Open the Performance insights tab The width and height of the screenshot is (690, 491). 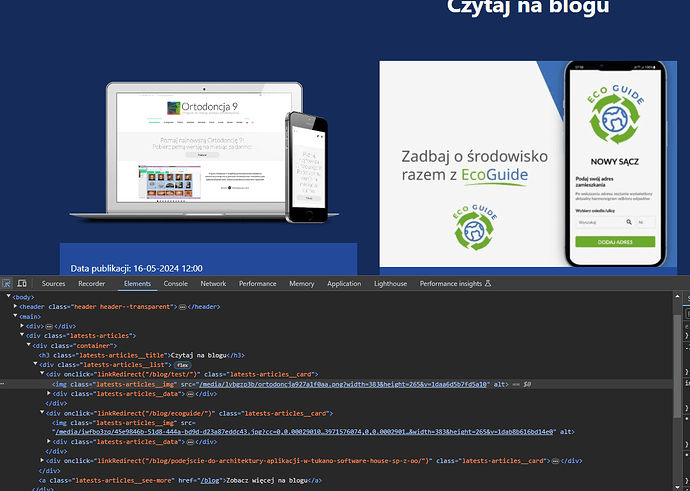(450, 284)
